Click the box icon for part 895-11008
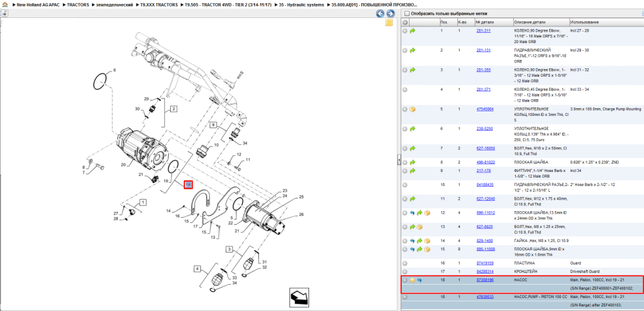The width and height of the screenshot is (644, 311). pyautogui.click(x=427, y=249)
